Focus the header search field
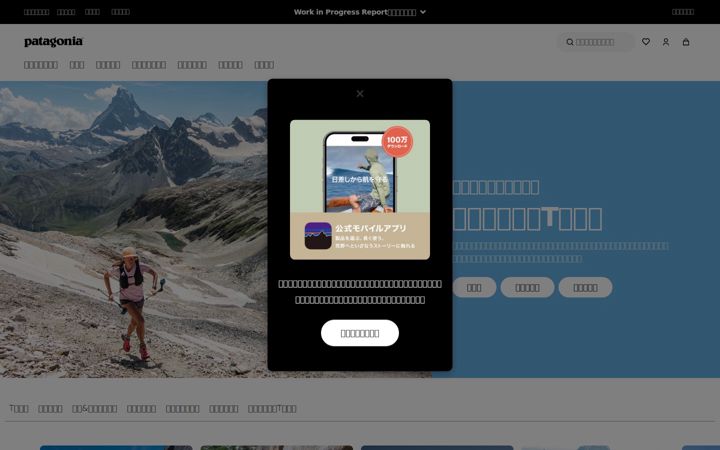 [x=596, y=42]
